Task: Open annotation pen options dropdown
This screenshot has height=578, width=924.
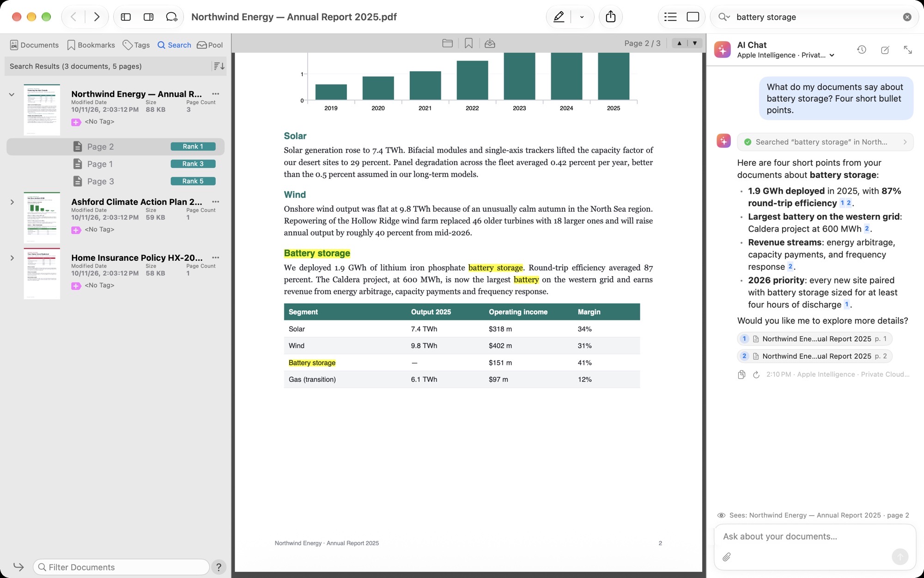Action: click(x=582, y=17)
